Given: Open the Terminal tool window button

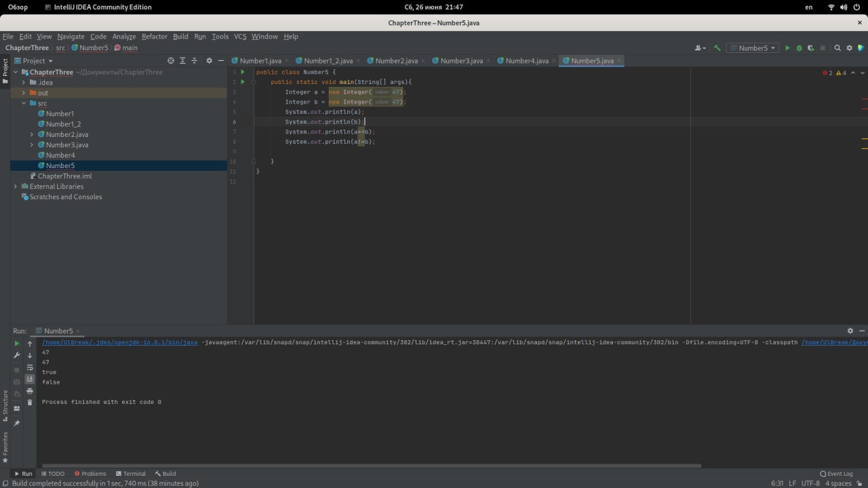Looking at the screenshot, I should coord(130,474).
